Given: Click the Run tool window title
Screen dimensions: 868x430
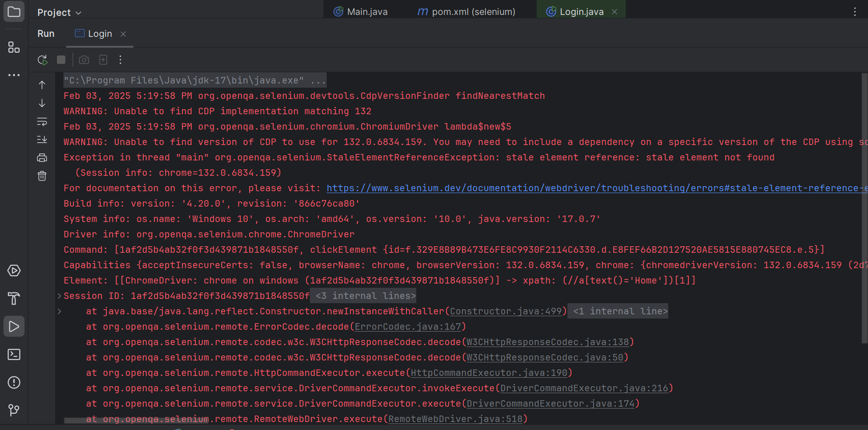Looking at the screenshot, I should tap(46, 34).
